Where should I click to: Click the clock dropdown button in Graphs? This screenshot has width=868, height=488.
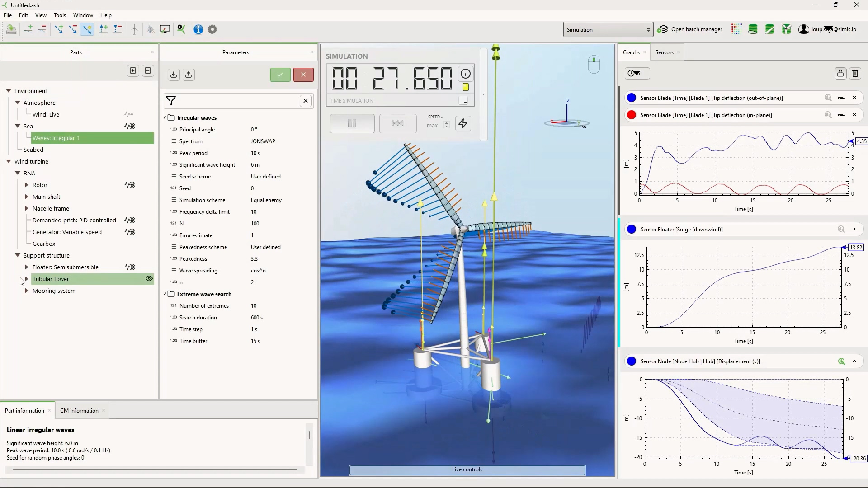click(637, 74)
